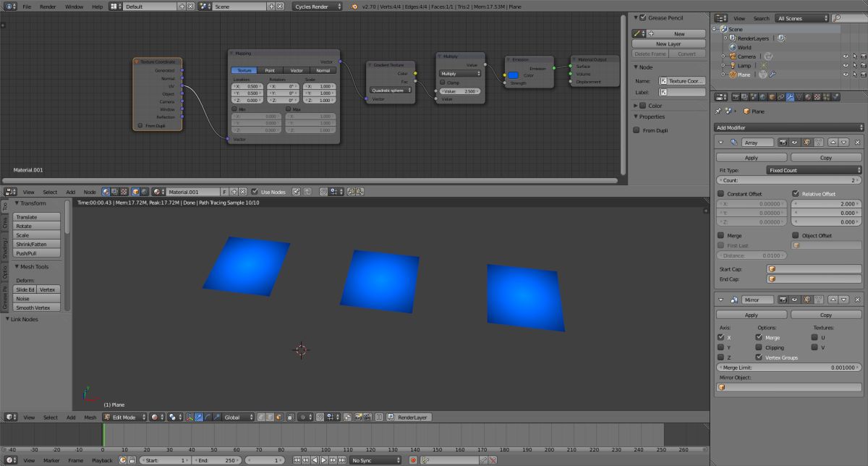Screen dimensions: 868x466
Task: Click the add new material plus icon
Action: coord(234,192)
